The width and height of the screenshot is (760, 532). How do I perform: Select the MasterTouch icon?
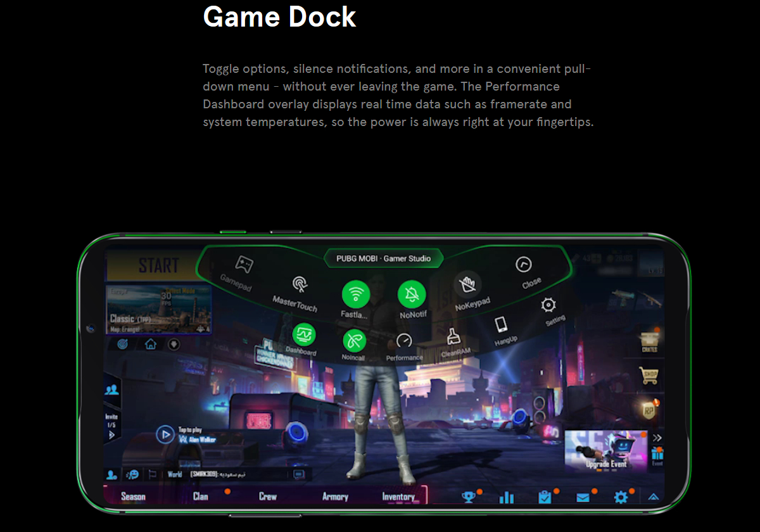[x=299, y=284]
